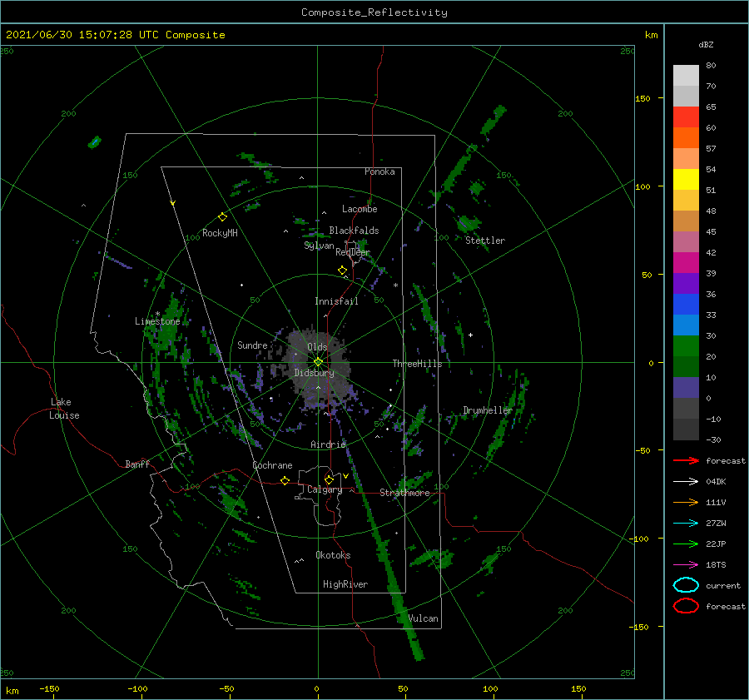Click the Composite_Reflectivity title
The height and width of the screenshot is (700, 749).
pos(374,12)
